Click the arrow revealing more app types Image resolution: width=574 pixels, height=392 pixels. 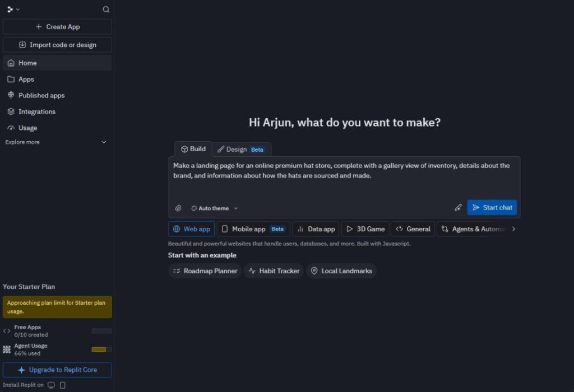(513, 228)
